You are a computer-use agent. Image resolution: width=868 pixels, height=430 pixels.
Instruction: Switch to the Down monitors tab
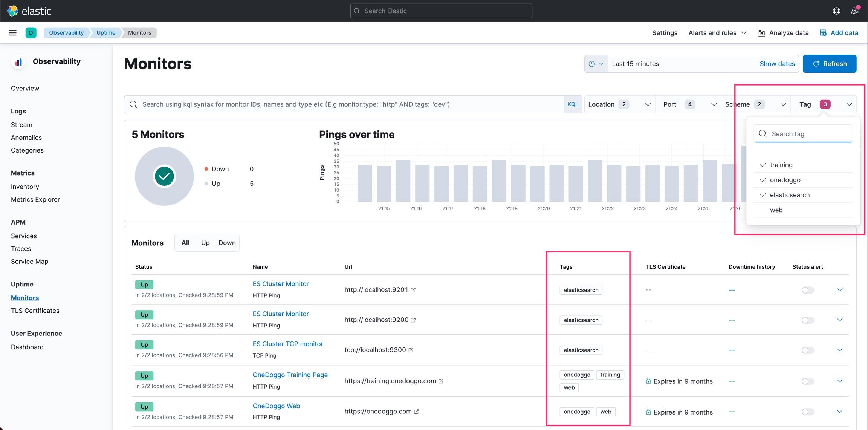(x=227, y=243)
